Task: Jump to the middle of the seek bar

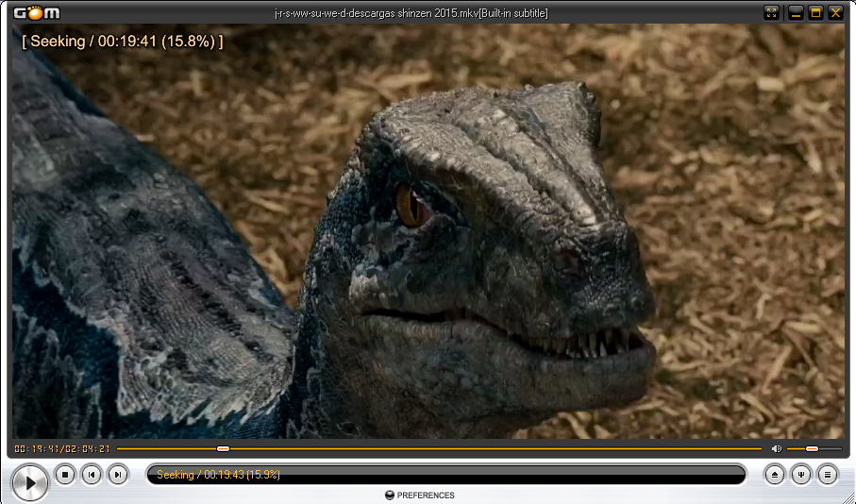Action: coord(440,449)
